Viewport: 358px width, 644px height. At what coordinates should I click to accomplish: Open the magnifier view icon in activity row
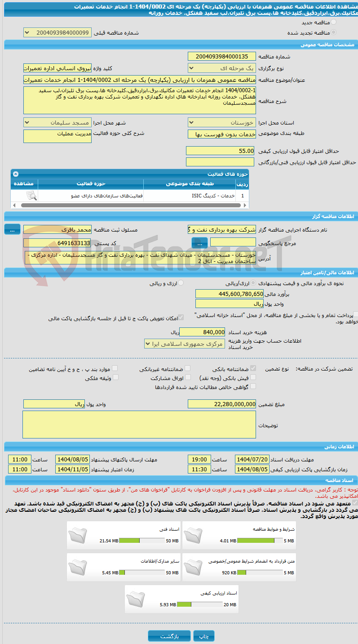(x=31, y=196)
